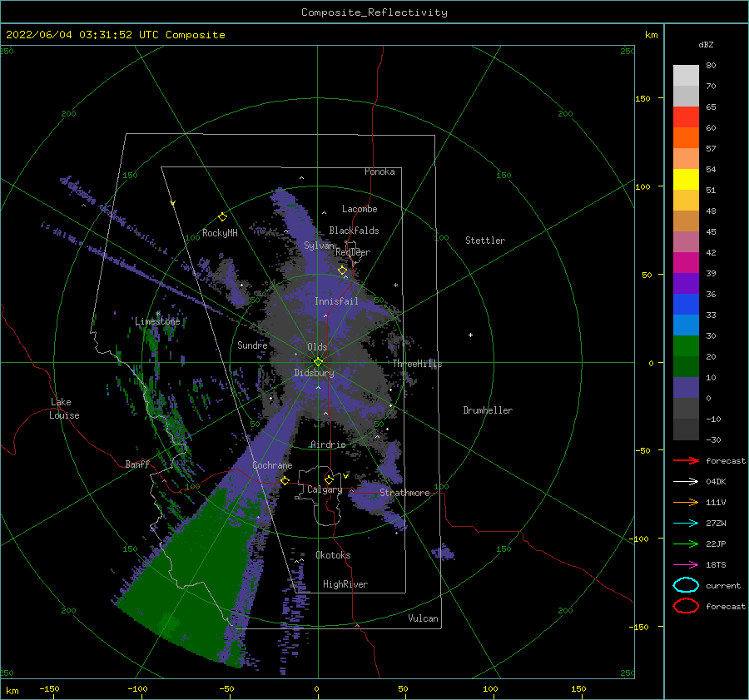Click white asterisk marker above Limestone
The height and width of the screenshot is (700, 749).
pos(157,314)
